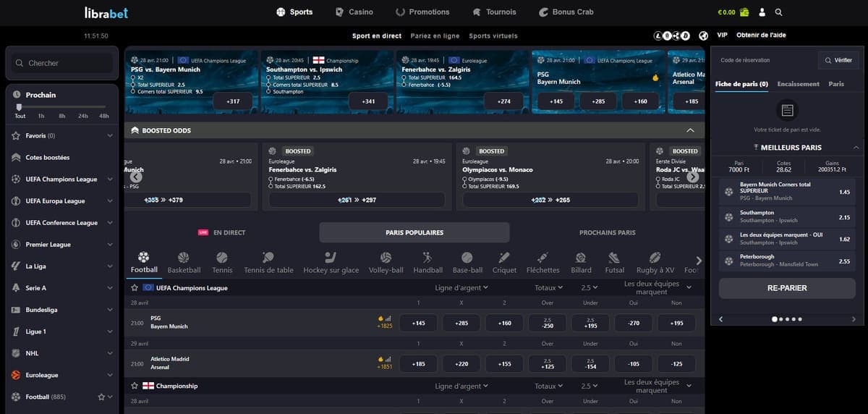This screenshot has width=868, height=414.
Task: Click the RE-PARIER button
Action: [787, 288]
